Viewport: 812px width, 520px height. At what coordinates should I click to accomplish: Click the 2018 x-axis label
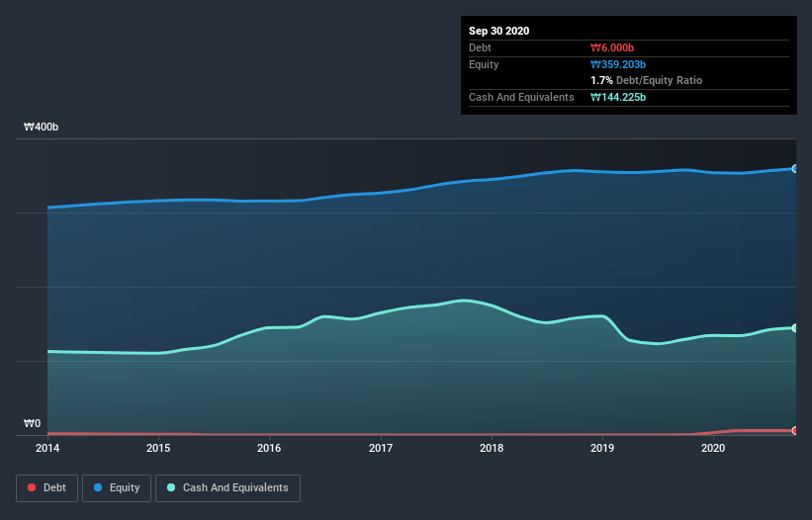[491, 448]
